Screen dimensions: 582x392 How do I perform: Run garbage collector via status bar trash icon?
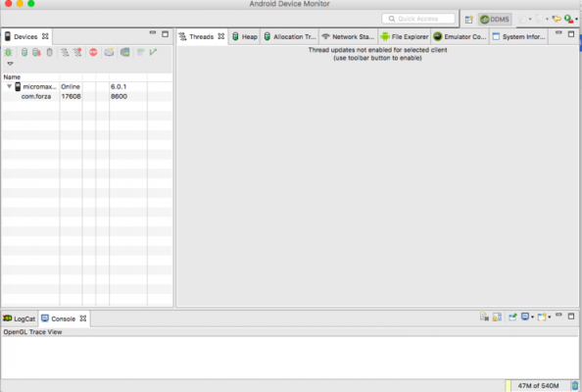[575, 385]
